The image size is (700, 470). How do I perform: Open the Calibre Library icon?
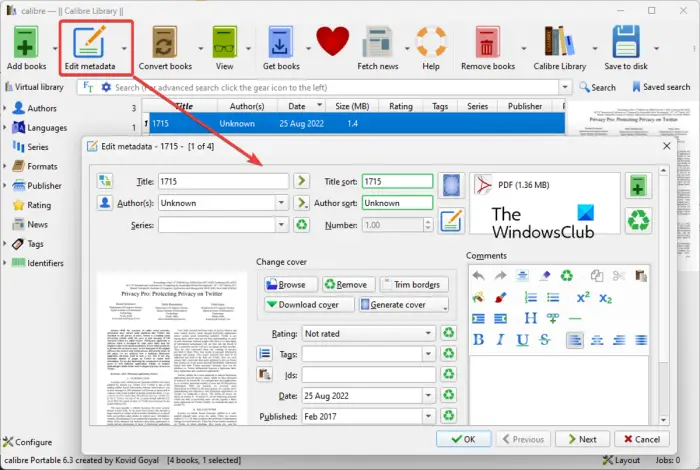click(x=559, y=42)
